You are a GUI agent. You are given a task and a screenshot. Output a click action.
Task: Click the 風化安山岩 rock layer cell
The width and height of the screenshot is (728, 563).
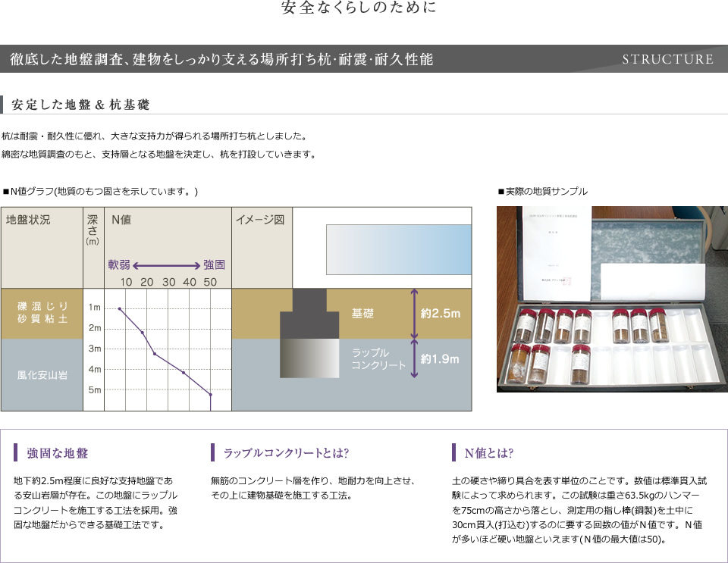pos(42,374)
